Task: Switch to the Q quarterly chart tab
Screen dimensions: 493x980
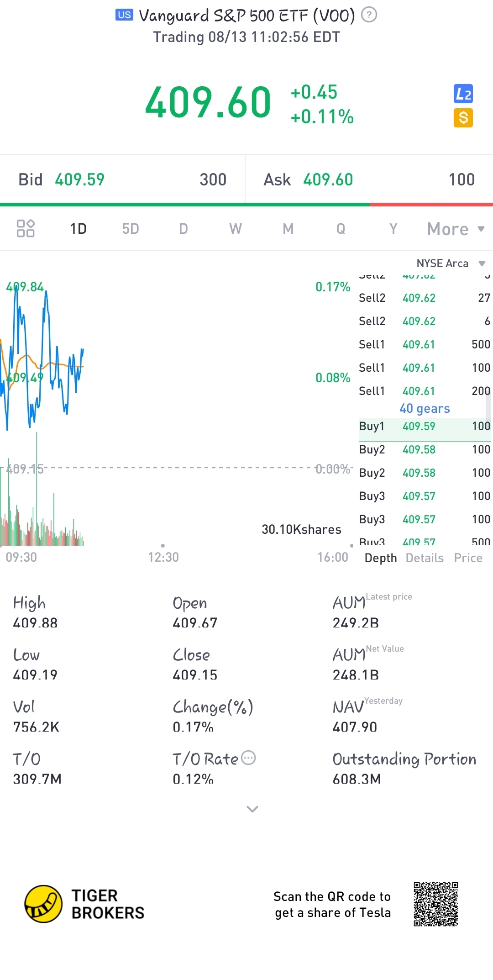Action: (x=341, y=229)
